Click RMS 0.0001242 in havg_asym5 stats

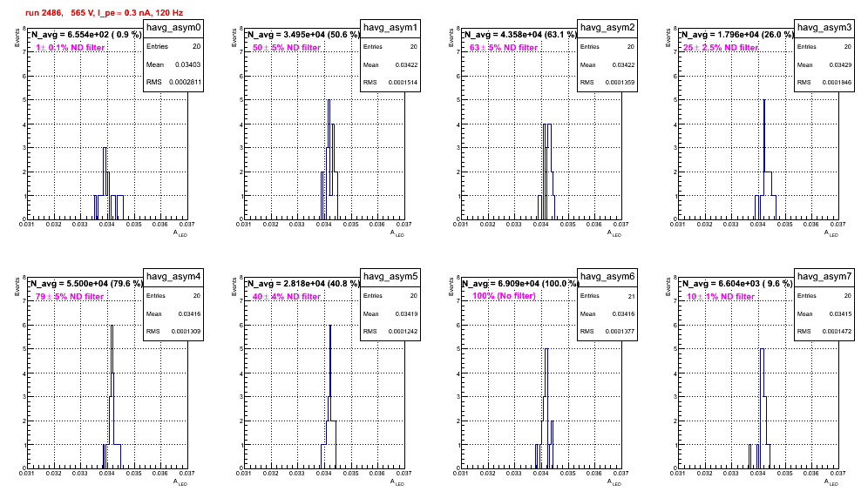pos(390,331)
